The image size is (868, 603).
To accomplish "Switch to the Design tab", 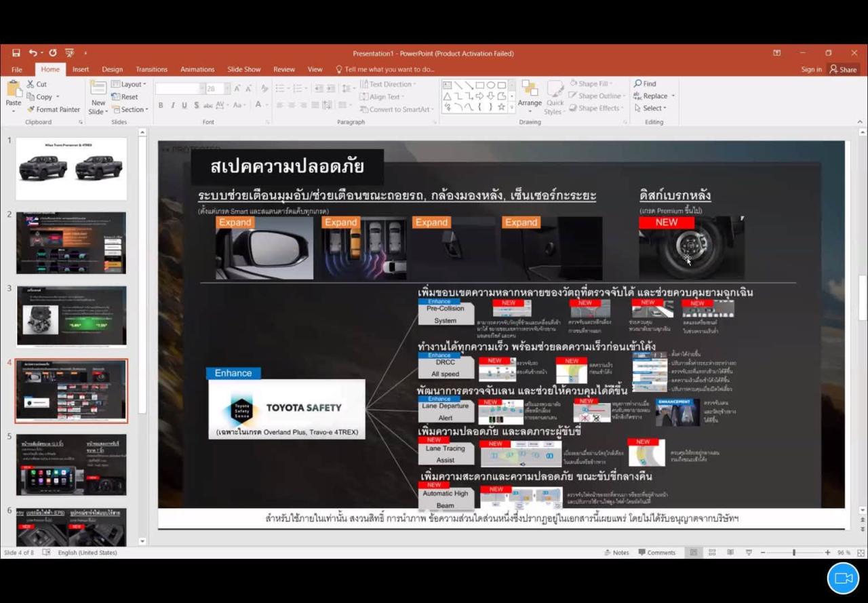I will point(113,69).
